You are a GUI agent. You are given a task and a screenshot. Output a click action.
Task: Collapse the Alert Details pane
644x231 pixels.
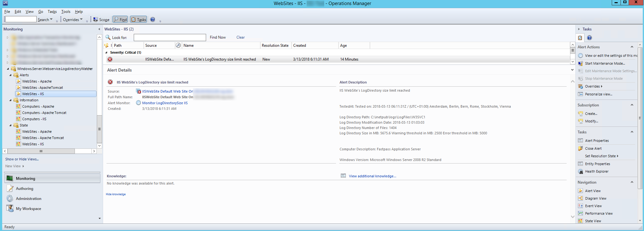click(x=572, y=70)
